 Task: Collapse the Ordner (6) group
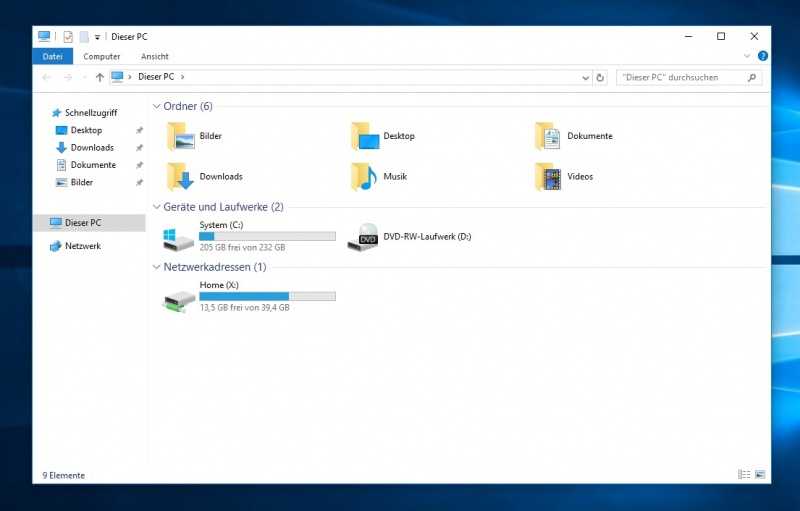156,106
